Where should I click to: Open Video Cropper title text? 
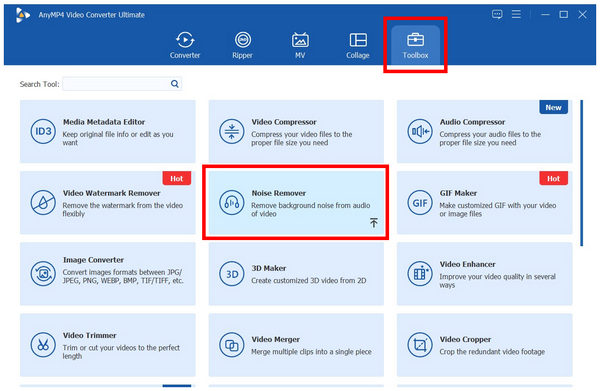465,339
